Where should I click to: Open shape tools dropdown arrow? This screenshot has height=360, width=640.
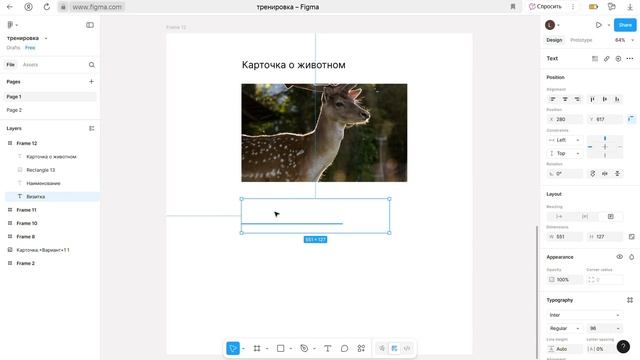(x=291, y=349)
